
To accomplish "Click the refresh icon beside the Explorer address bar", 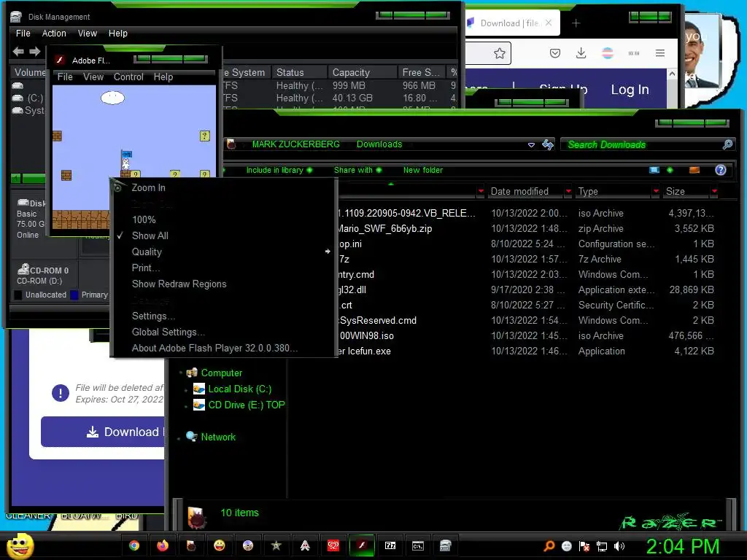I will coord(548,144).
